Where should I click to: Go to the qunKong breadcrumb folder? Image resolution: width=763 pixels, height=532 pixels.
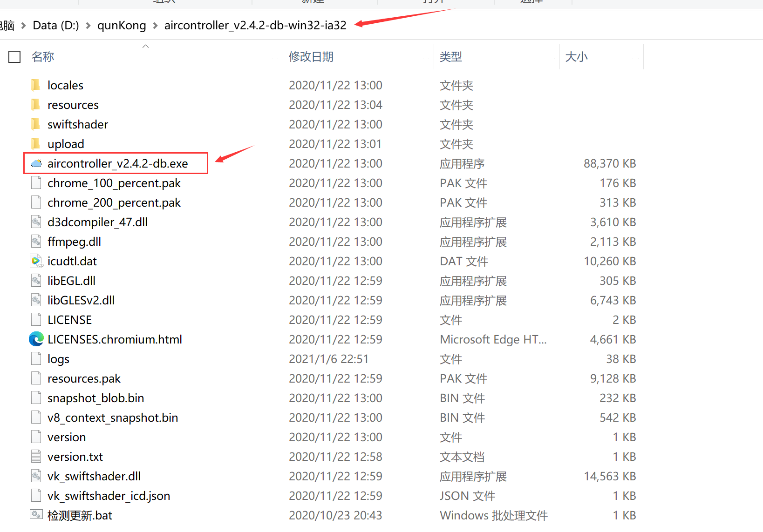coord(122,25)
